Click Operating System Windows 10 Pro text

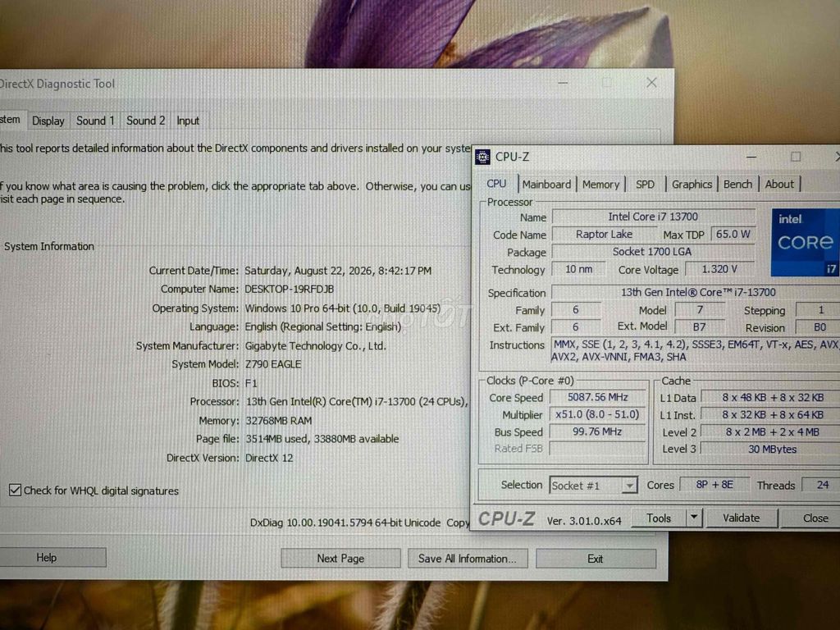click(x=343, y=308)
